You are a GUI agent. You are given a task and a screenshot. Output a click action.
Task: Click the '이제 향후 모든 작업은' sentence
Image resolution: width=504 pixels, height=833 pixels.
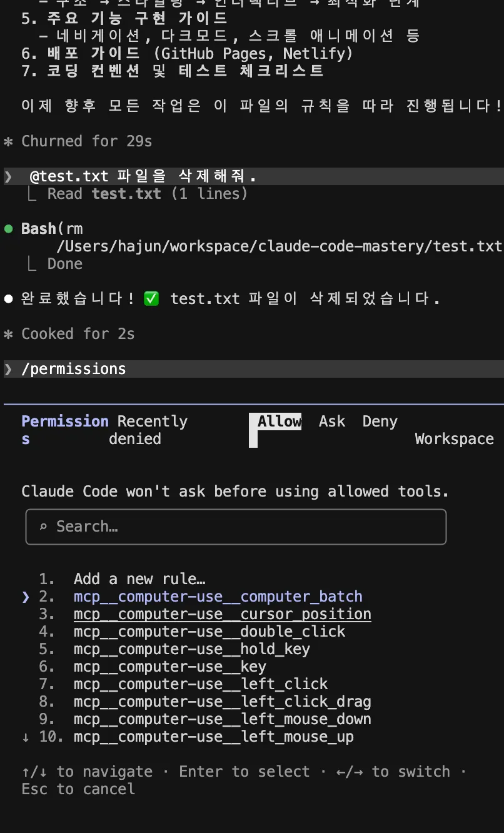(x=261, y=106)
